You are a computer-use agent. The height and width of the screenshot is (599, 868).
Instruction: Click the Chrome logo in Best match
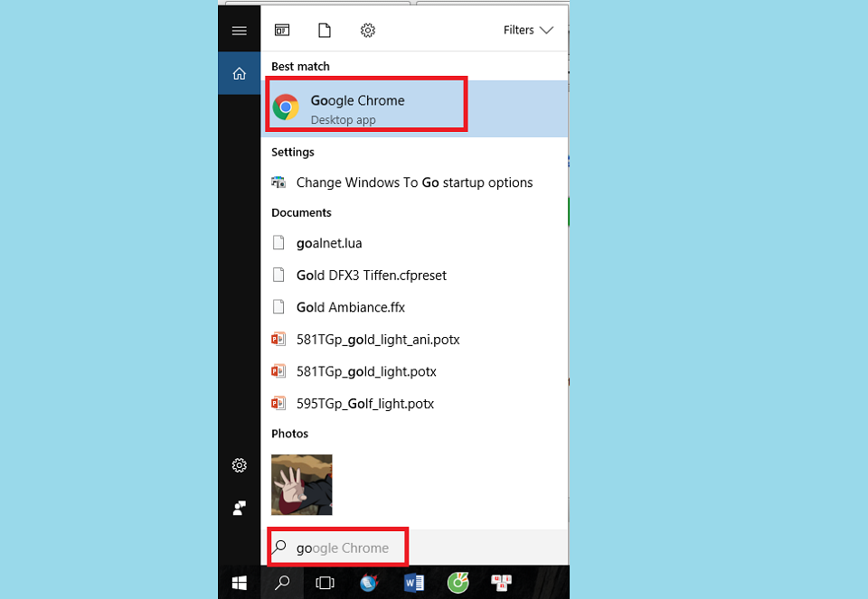(x=286, y=108)
